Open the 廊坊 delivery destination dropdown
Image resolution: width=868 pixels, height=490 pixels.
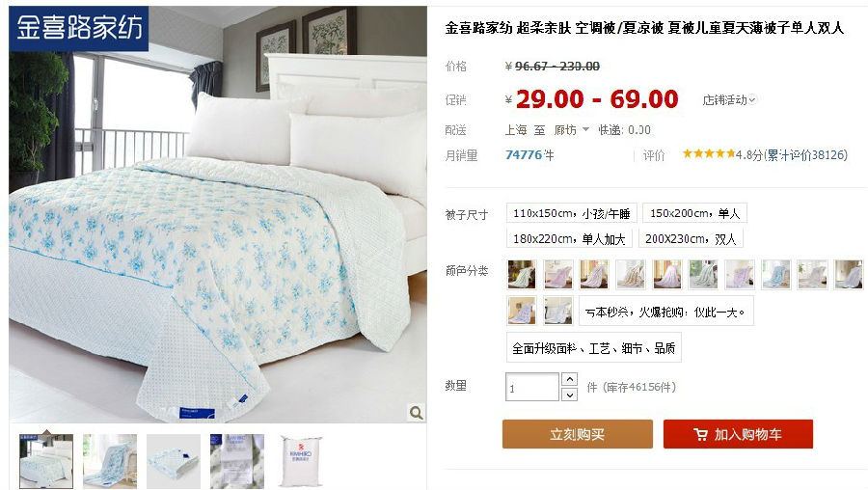point(571,130)
